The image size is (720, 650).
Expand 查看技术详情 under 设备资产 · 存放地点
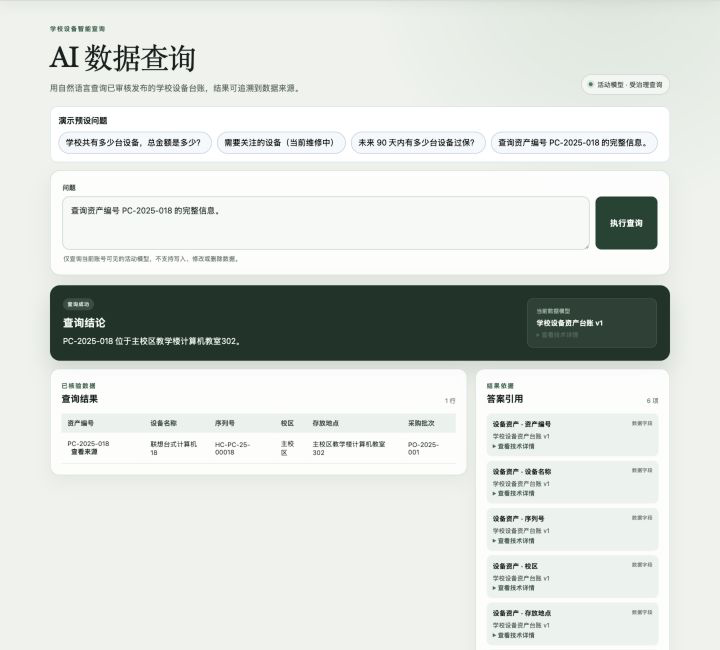(x=513, y=636)
